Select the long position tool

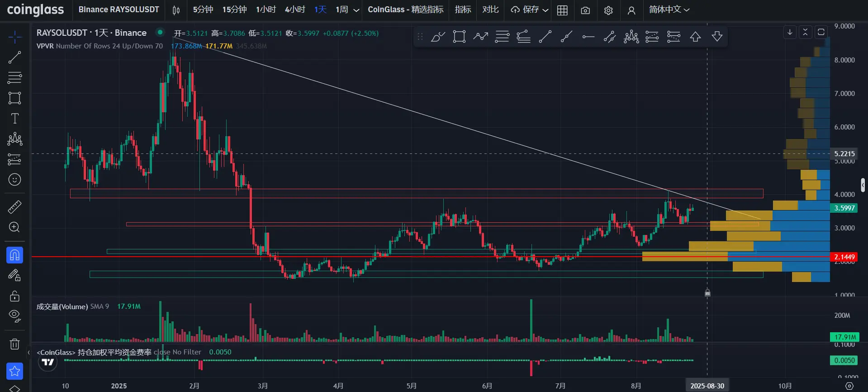coord(652,37)
